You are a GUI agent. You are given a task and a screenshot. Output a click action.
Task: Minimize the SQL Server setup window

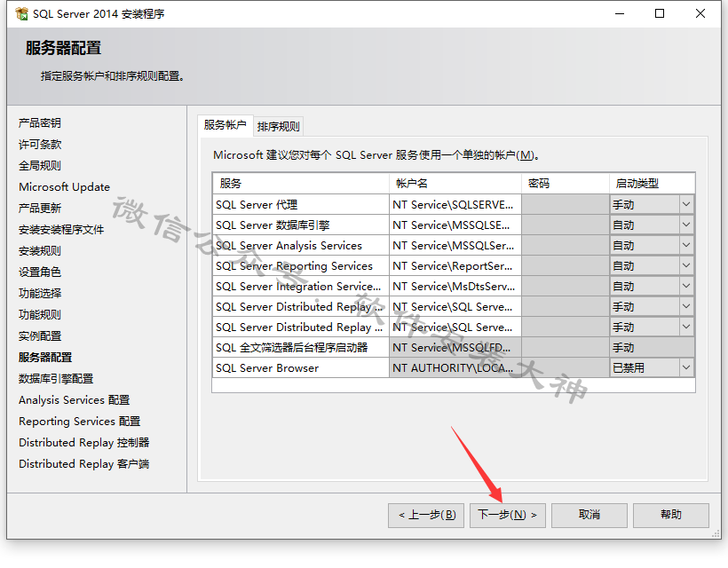point(620,13)
